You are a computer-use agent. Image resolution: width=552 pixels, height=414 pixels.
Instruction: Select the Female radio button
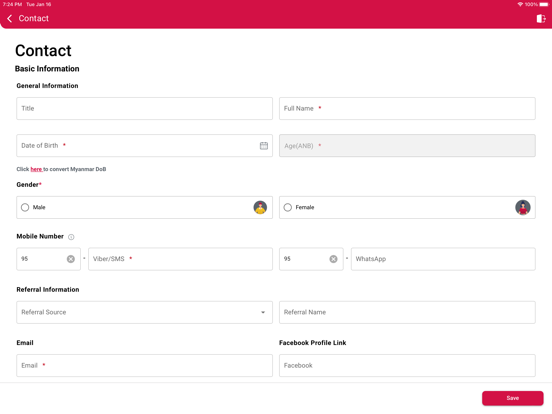(x=288, y=207)
